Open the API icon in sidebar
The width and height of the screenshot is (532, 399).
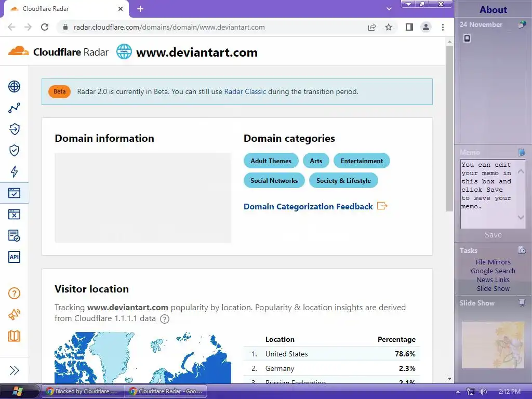(14, 257)
